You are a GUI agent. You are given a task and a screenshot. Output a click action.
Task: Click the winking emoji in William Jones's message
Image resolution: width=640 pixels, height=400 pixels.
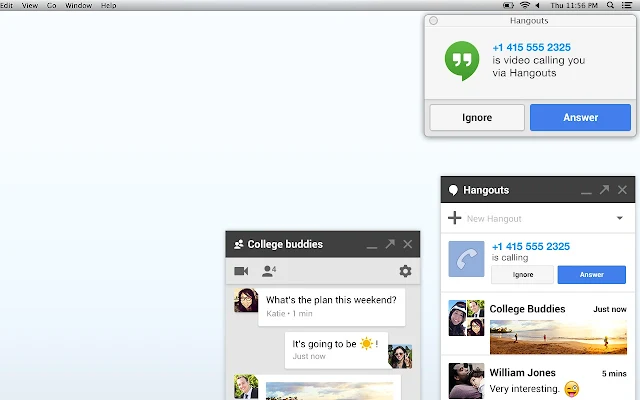[571, 389]
